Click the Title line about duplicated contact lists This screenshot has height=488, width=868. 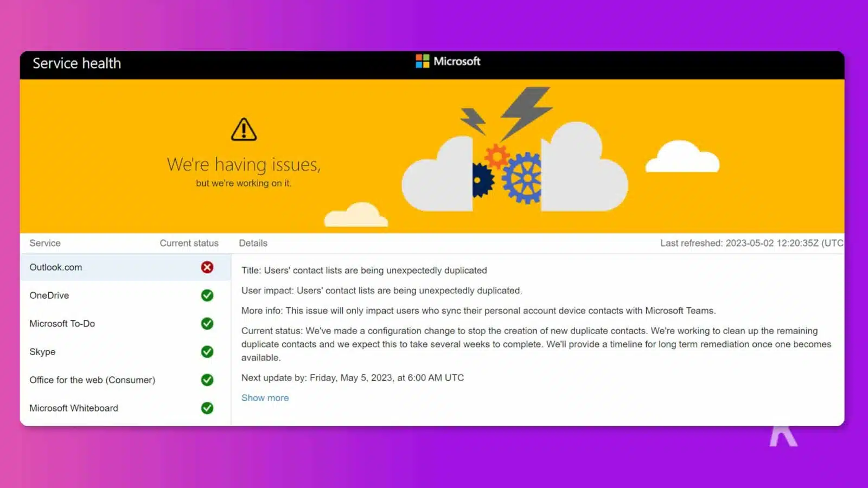tap(364, 271)
